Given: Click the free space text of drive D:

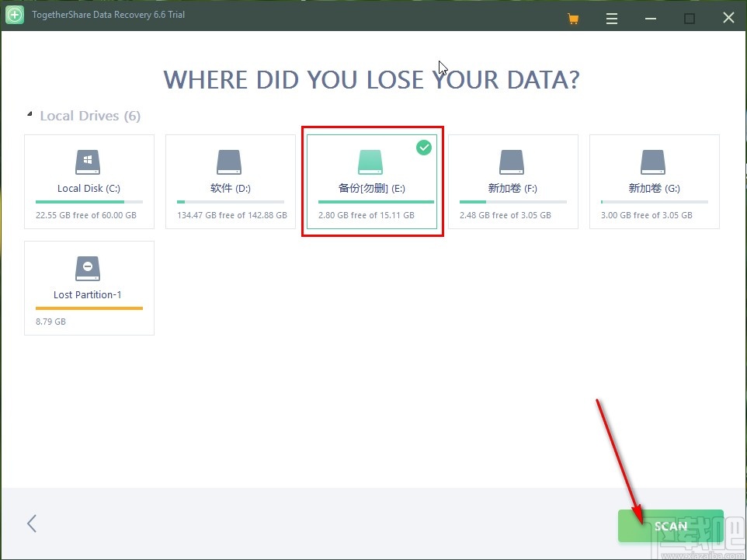Looking at the screenshot, I should 229,215.
